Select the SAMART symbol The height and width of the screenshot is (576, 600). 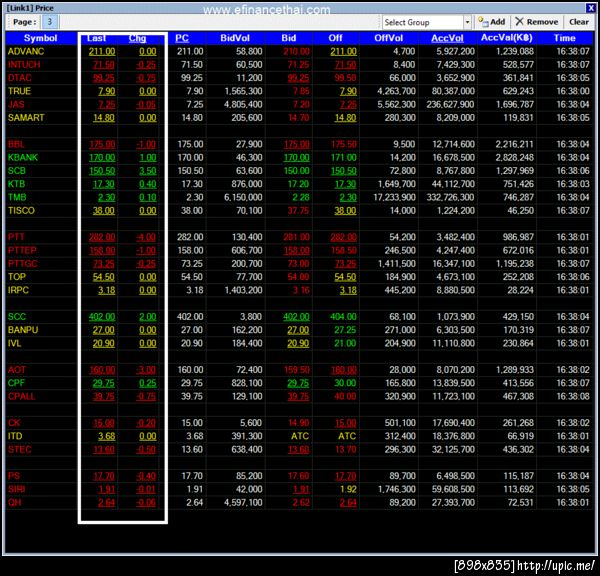[x=26, y=117]
